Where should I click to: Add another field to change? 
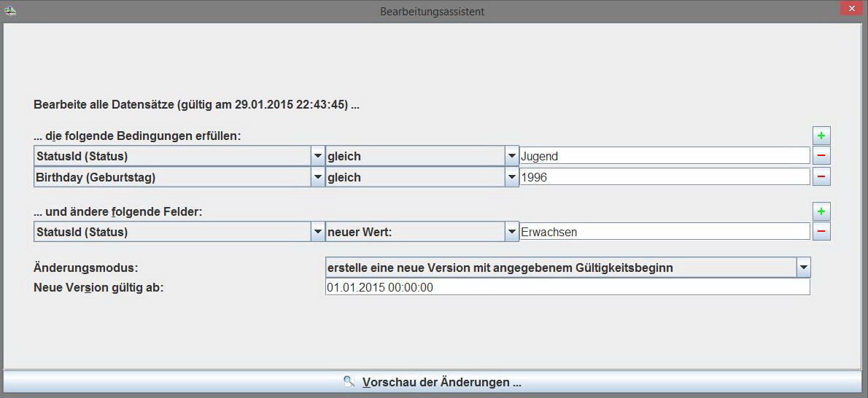pyautogui.click(x=821, y=211)
